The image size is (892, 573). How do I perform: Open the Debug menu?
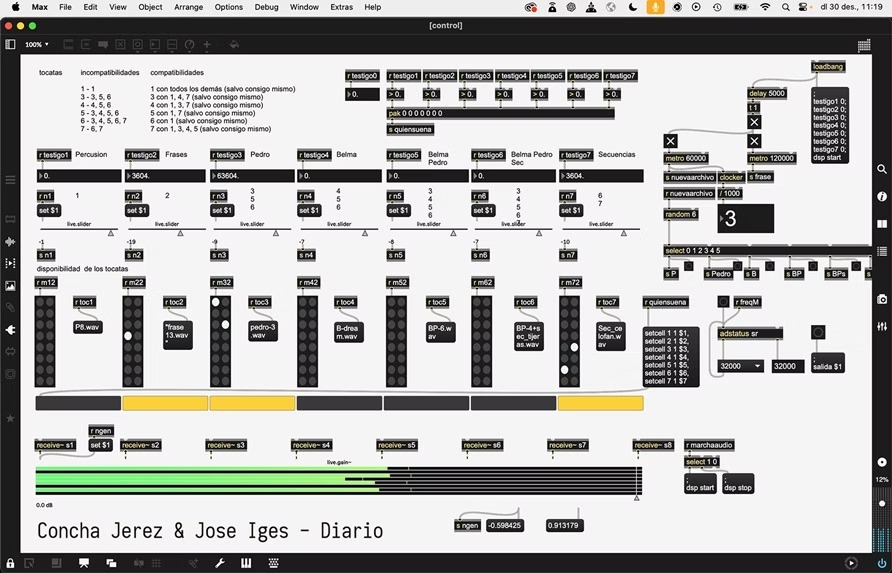[x=266, y=7]
